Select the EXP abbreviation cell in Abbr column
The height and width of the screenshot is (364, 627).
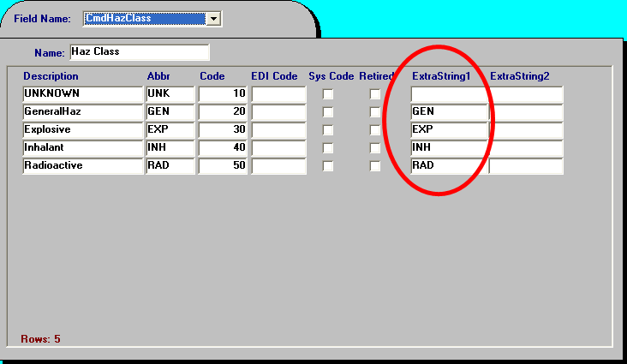(170, 130)
